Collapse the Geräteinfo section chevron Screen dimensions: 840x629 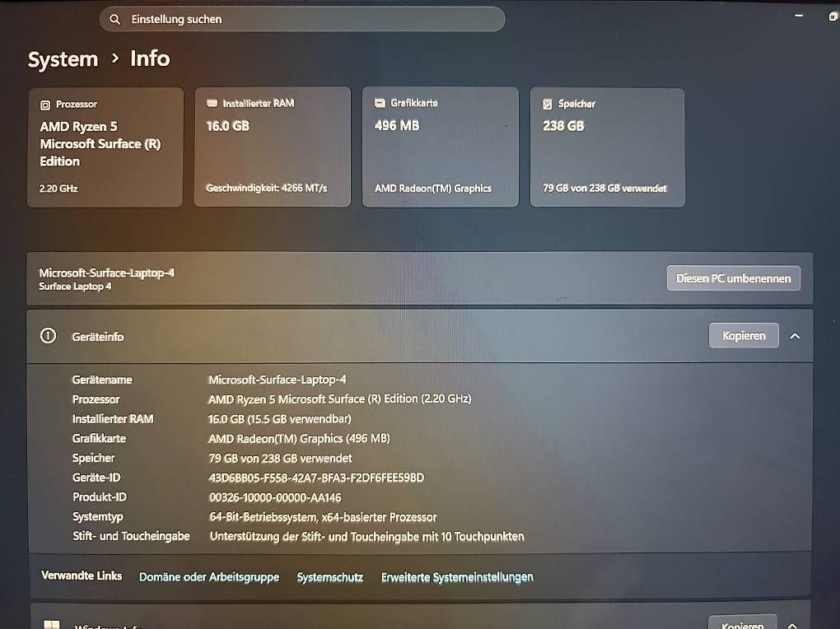(x=795, y=336)
